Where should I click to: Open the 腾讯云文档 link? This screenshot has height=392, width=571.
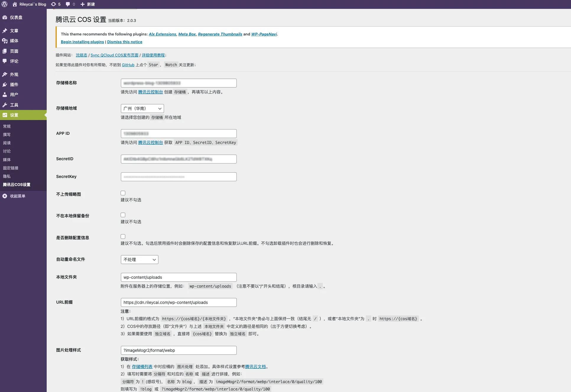coord(255,367)
